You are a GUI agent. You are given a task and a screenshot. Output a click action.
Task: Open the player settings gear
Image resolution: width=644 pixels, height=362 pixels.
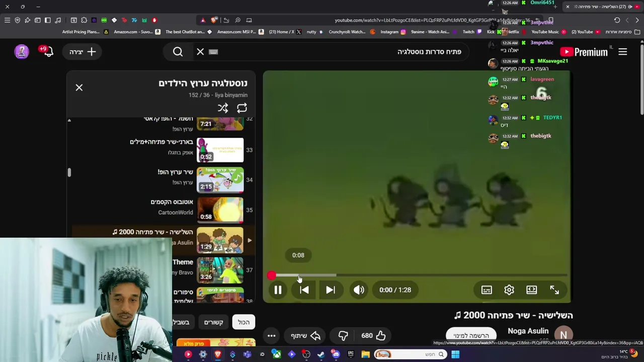click(x=509, y=290)
